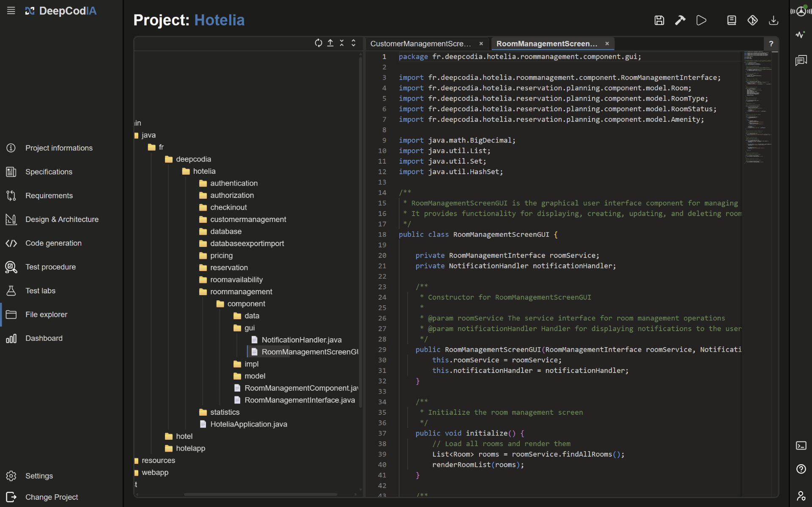Expand the roomavailability folder

pos(231,280)
